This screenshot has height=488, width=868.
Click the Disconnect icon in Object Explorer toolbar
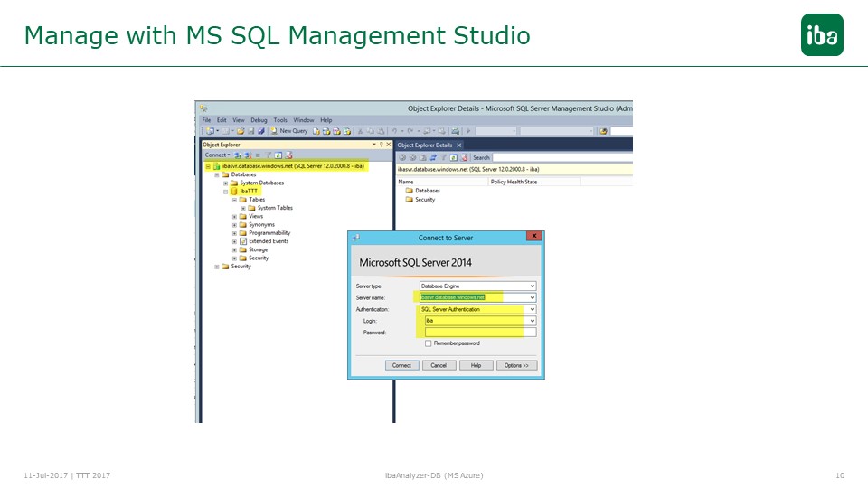pos(248,155)
